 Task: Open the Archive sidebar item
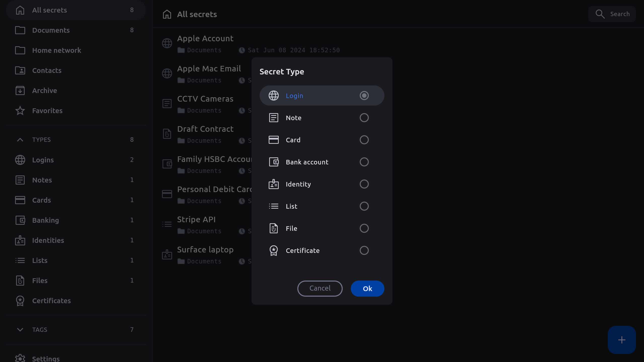tap(45, 90)
